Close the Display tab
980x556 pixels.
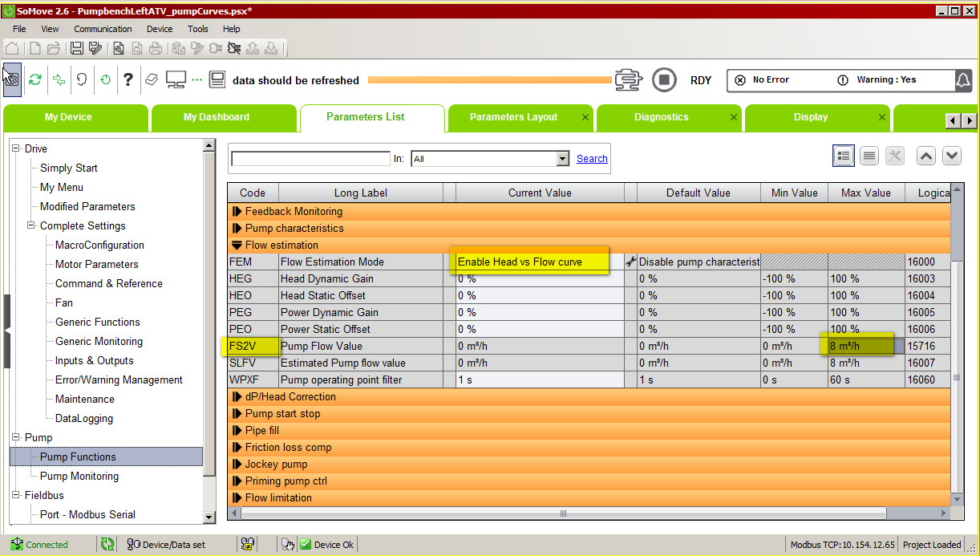tap(882, 117)
